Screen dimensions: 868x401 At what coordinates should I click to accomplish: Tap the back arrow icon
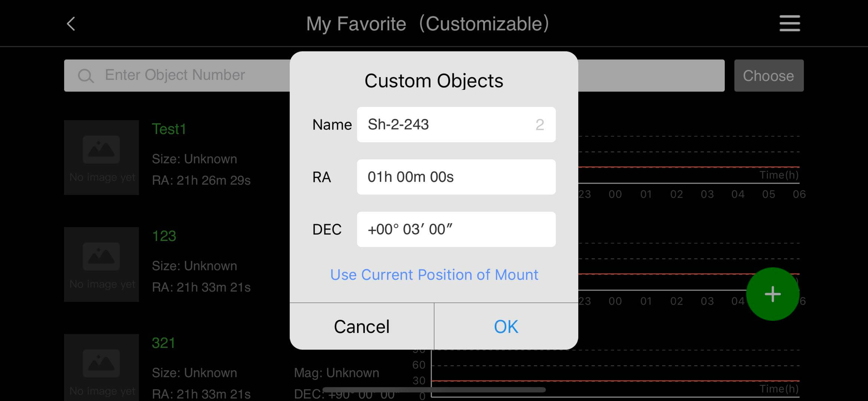pos(71,24)
